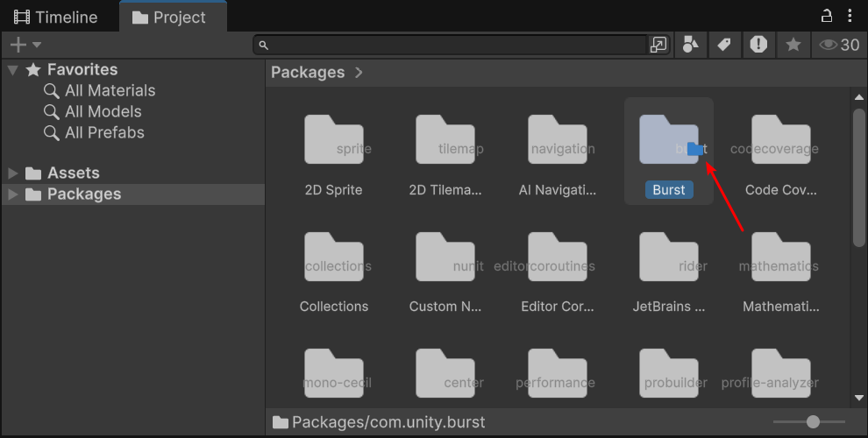
Task: Select the performance package folder
Action: pos(558,373)
